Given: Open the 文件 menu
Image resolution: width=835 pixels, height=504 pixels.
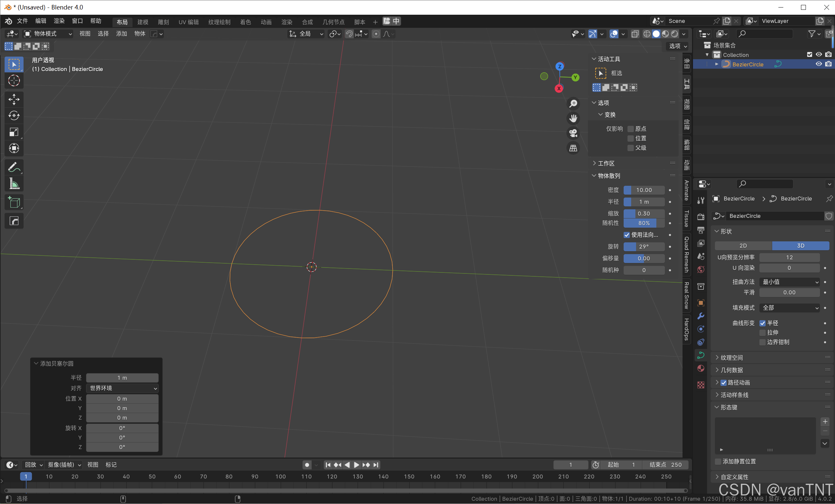Looking at the screenshot, I should (x=22, y=21).
